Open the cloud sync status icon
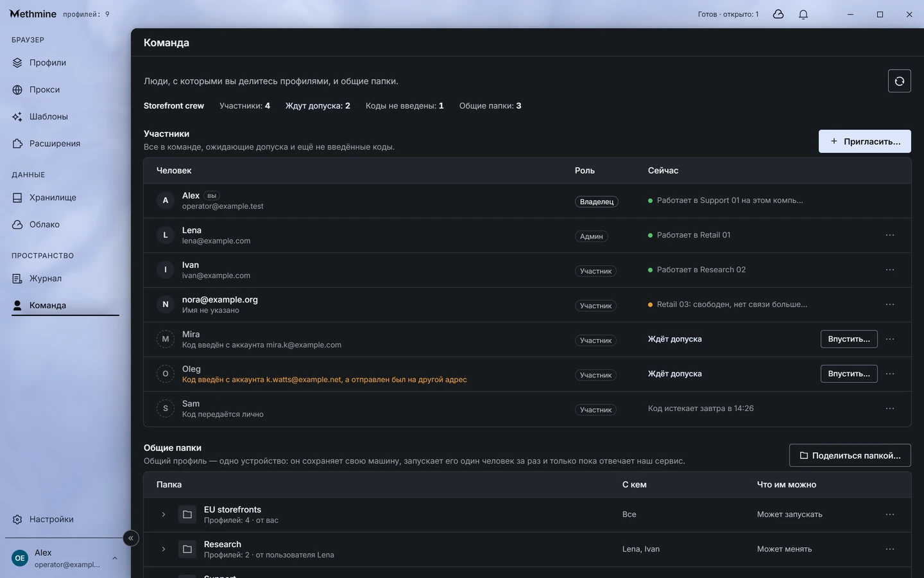The height and width of the screenshot is (578, 924). coord(778,14)
